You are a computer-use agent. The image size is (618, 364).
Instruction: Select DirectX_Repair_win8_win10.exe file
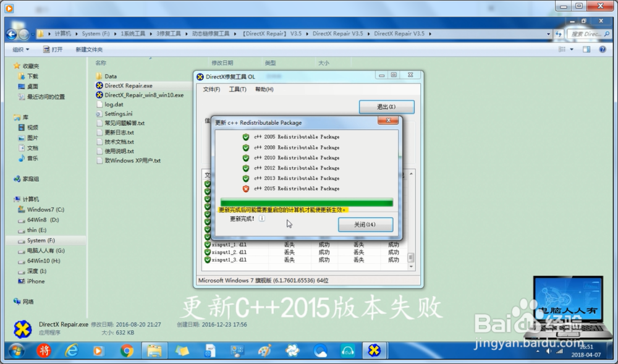140,95
